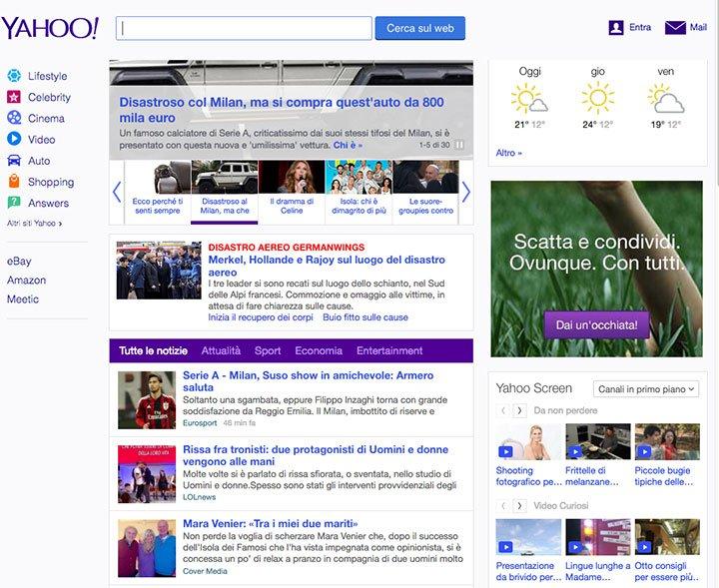This screenshot has width=719, height=588.
Task: Click the LOLnews source label
Action: [x=199, y=497]
